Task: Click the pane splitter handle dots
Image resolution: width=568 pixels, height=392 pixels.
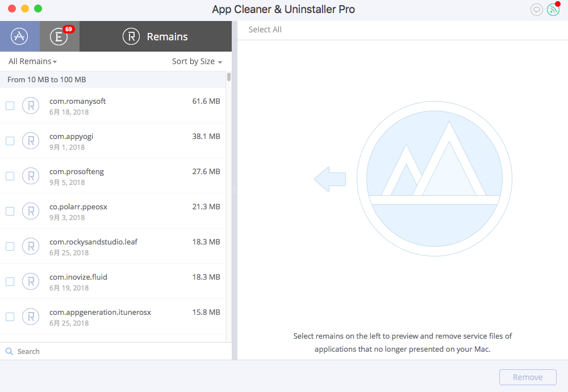Action: point(235,190)
